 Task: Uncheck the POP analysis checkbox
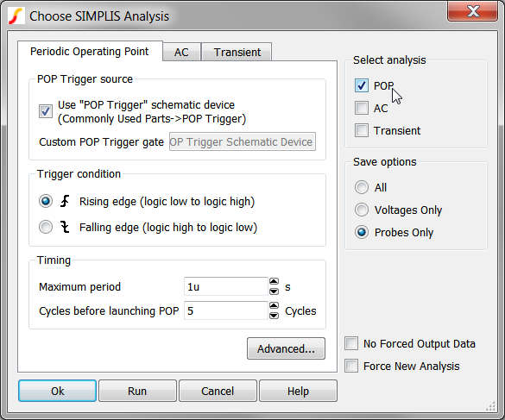362,85
